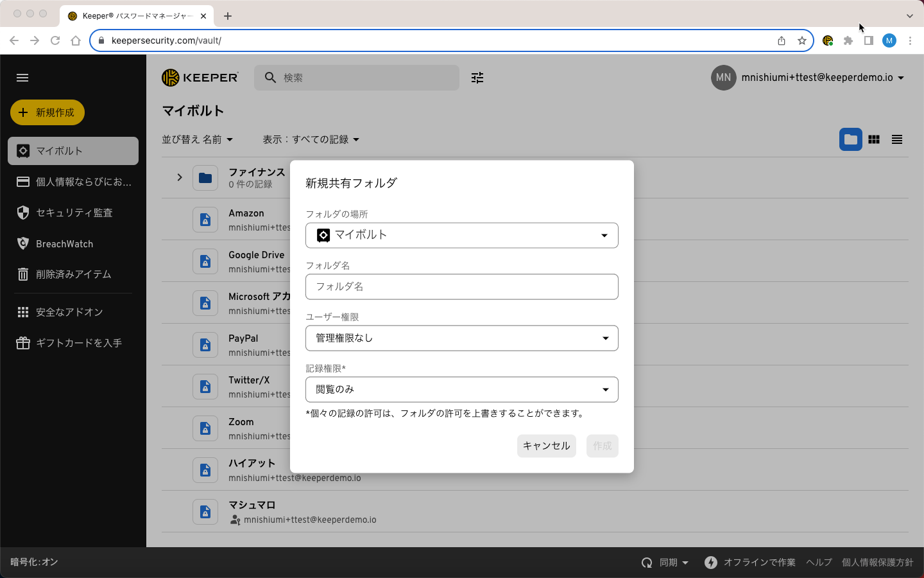Open the Keeper browser extension icon
The width and height of the screenshot is (924, 578).
pyautogui.click(x=828, y=40)
